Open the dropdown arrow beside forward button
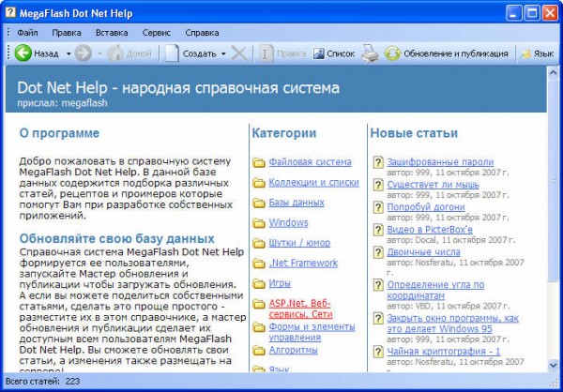563x392 pixels. tap(99, 53)
